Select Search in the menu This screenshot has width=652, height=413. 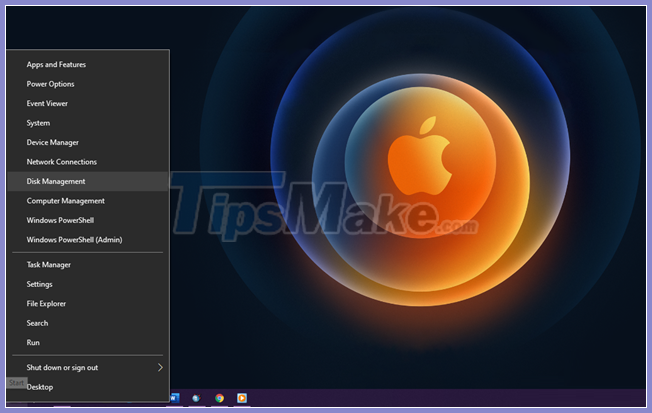87,323
